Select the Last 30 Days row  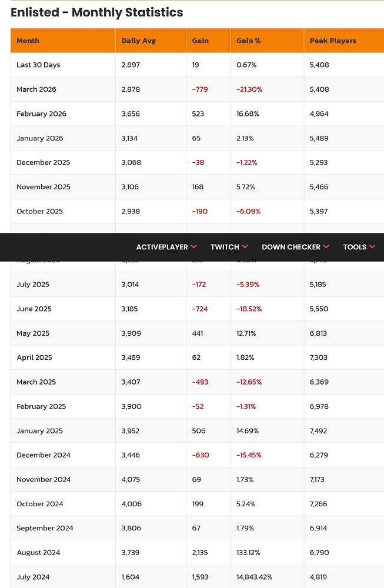pos(38,65)
